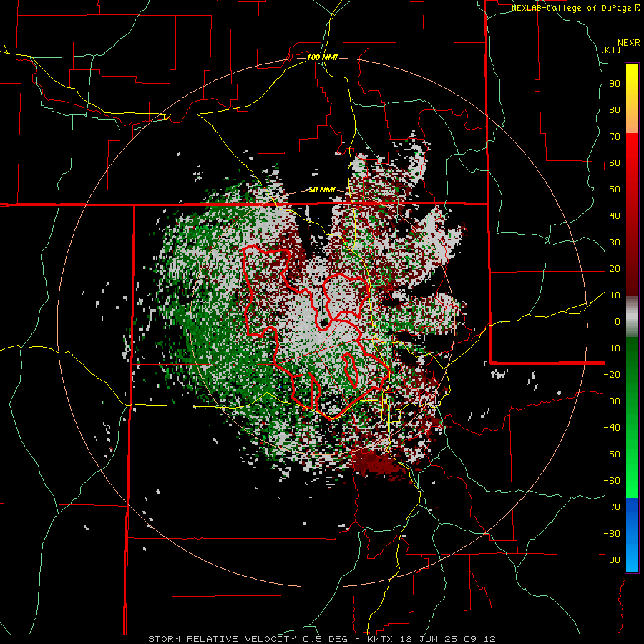This screenshot has height=644, width=644.
Task: Click the 10 value on velocity scale
Action: 615,296
